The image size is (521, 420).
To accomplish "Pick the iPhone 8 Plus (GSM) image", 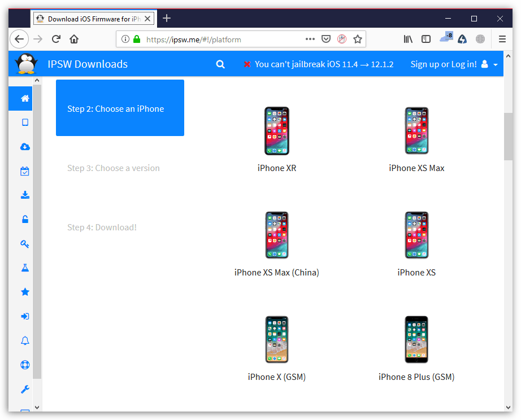I will coord(416,339).
